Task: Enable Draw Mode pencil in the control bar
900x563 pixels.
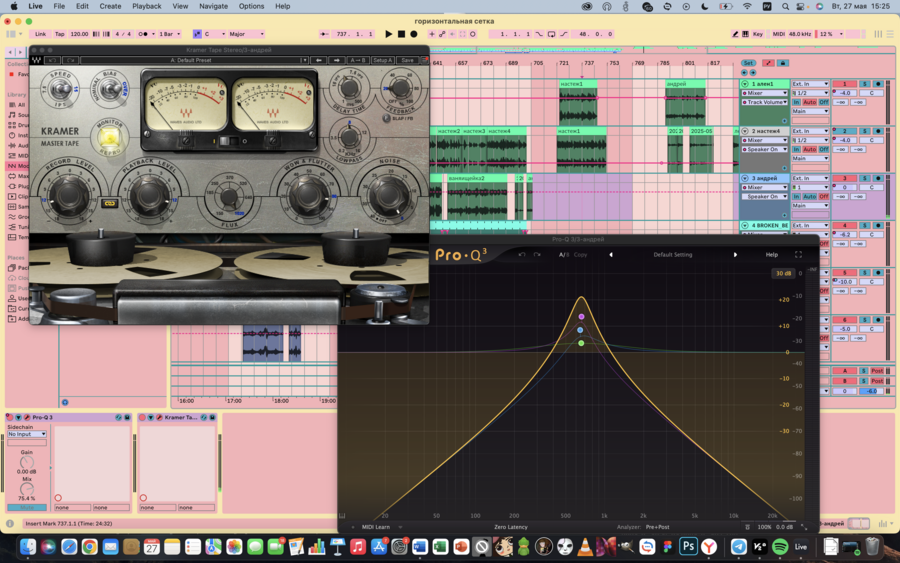Action: click(x=735, y=34)
